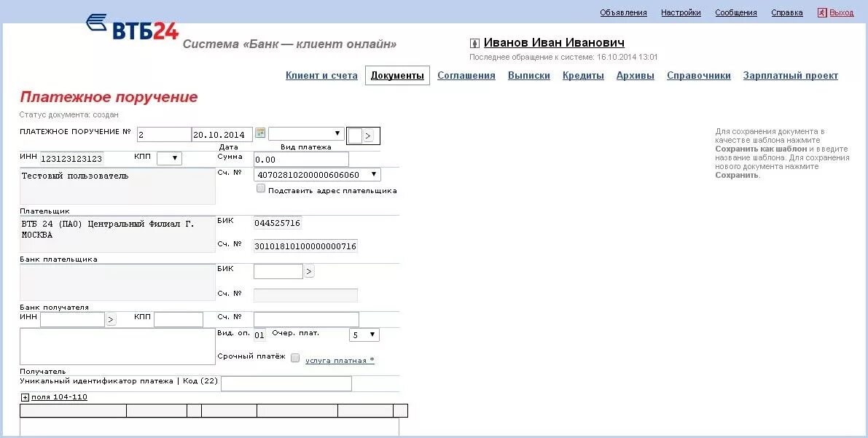Select the Документы tab
The width and height of the screenshot is (868, 438).
(x=397, y=75)
